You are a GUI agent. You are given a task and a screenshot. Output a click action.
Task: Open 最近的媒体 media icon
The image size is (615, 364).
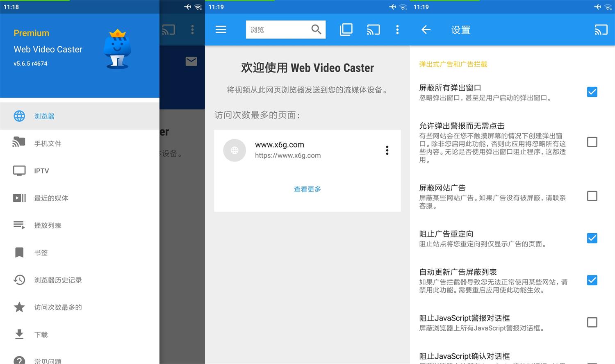19,198
